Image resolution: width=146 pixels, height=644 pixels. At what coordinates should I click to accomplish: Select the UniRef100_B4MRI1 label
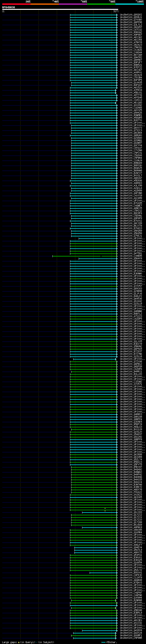131,371
